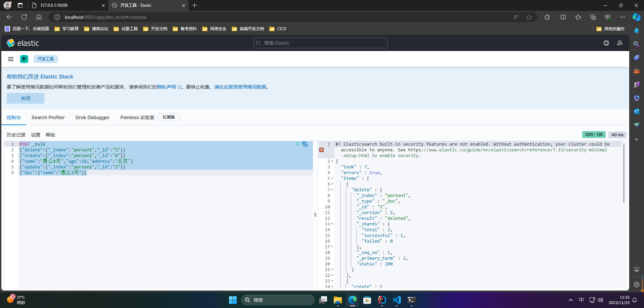
Task: Toggle the fold arrow at response line 17
Action: (332, 247)
